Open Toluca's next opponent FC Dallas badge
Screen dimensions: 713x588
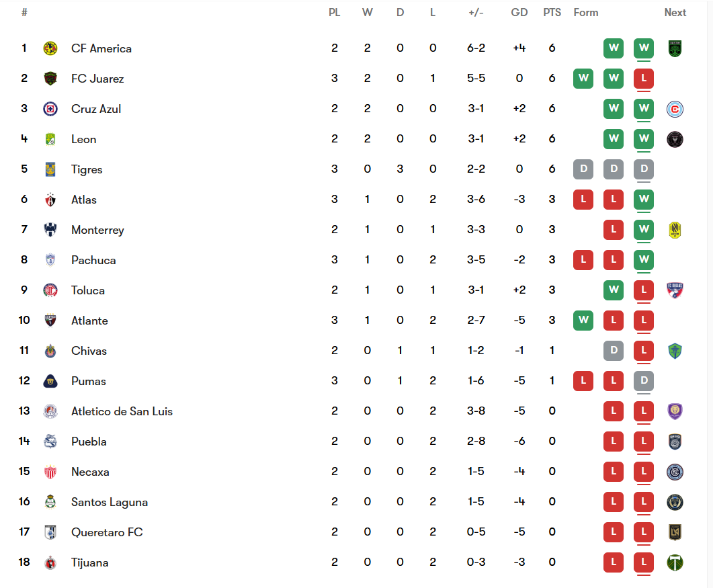click(675, 290)
